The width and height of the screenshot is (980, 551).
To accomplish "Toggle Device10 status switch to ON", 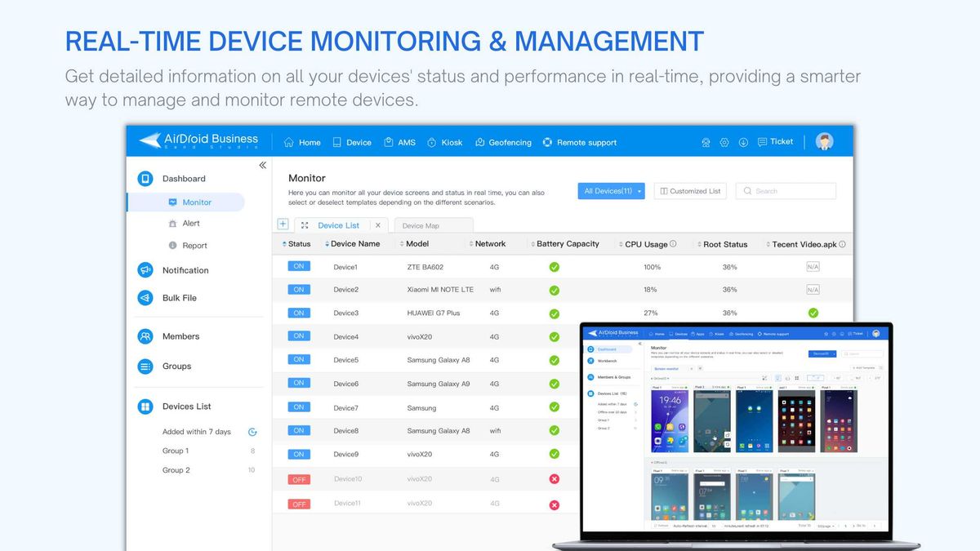I will pos(299,480).
